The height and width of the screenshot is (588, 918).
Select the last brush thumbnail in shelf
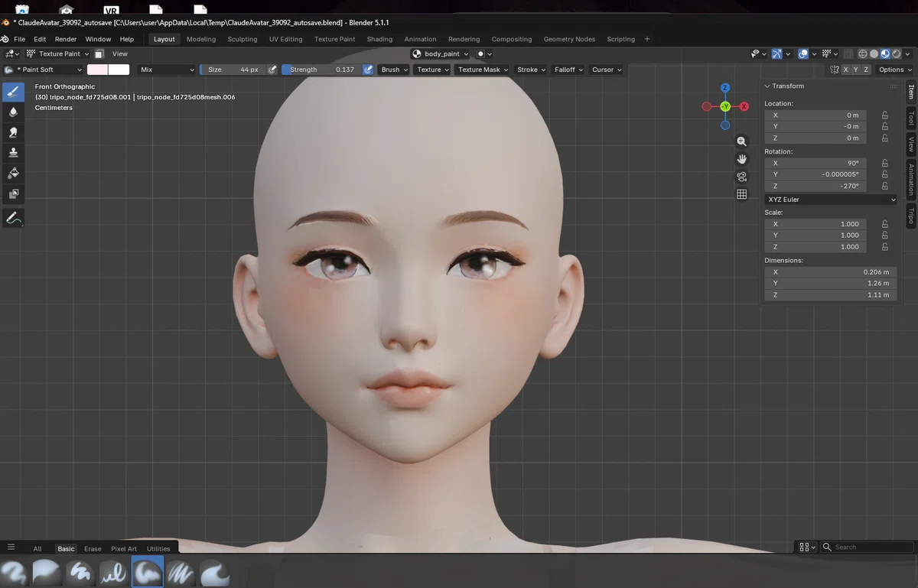214,573
